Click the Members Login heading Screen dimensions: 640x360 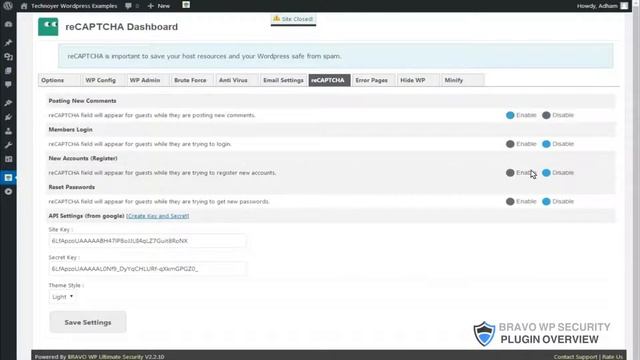coord(71,130)
